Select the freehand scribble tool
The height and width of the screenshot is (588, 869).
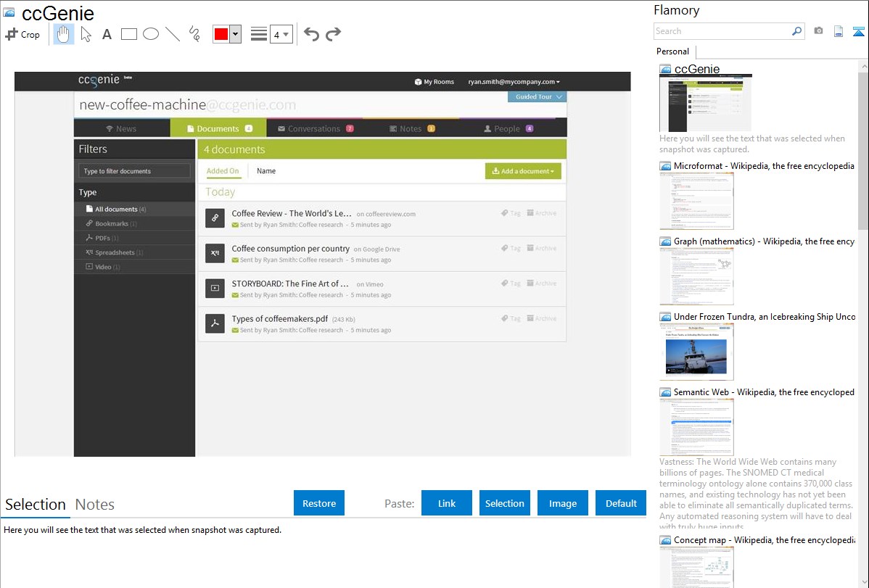point(194,34)
